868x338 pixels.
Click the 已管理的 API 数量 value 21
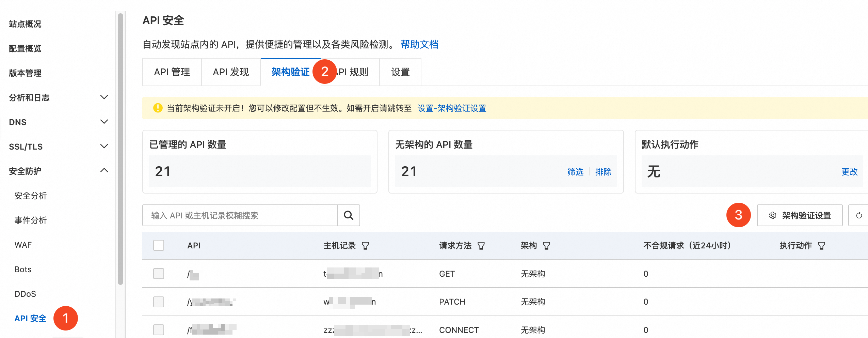163,171
